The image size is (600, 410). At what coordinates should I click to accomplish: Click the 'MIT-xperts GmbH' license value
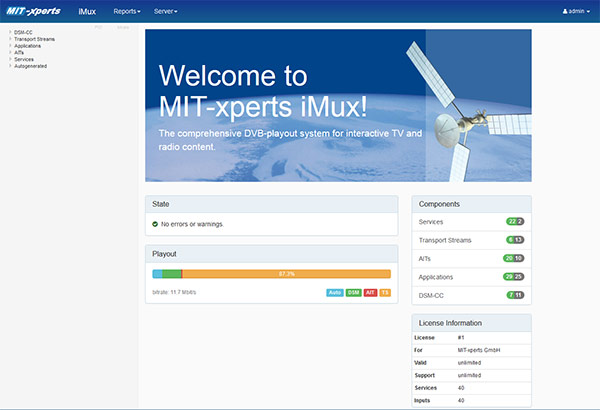pyautogui.click(x=479, y=350)
